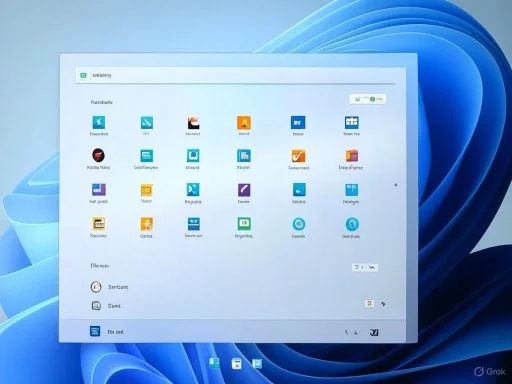The height and width of the screenshot is (384, 512).
Task: Open the yellow calendar-grid app icon
Action: click(146, 190)
